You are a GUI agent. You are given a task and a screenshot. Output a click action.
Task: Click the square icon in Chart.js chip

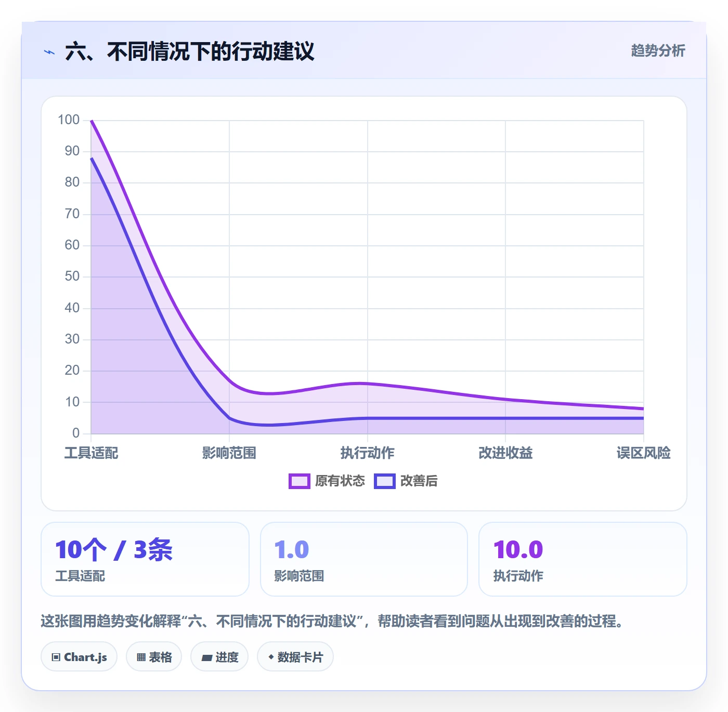pyautogui.click(x=56, y=657)
